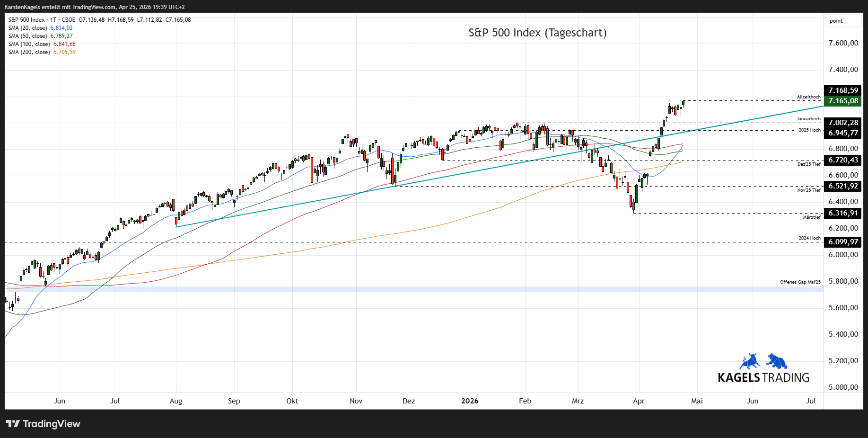
Task: Click the 6.099,97 price axis tag
Action: click(843, 242)
